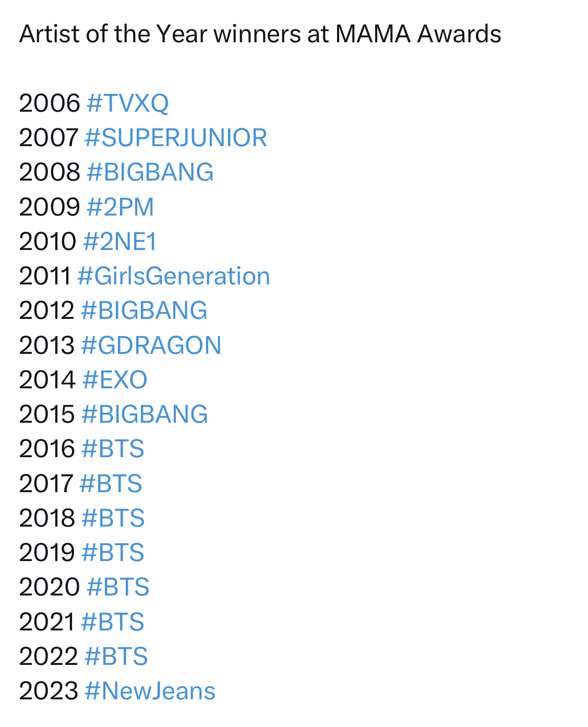
Task: Open the #EXO hashtag link
Action: [115, 380]
